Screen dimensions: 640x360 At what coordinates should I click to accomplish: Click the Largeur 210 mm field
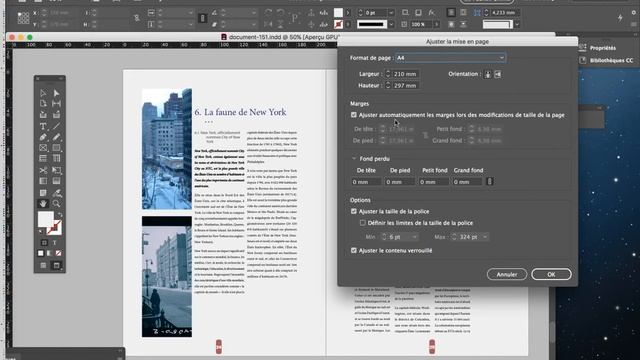[406, 74]
